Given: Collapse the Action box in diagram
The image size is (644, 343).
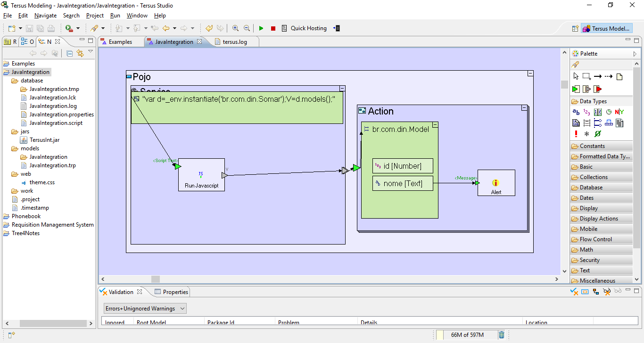Looking at the screenshot, I should pos(524,108).
